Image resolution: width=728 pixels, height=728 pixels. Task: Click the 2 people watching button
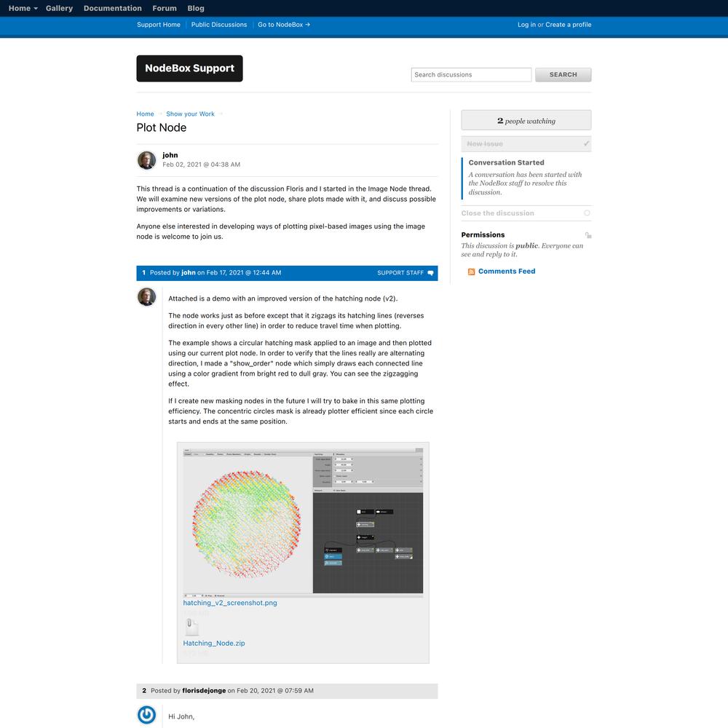pos(526,121)
